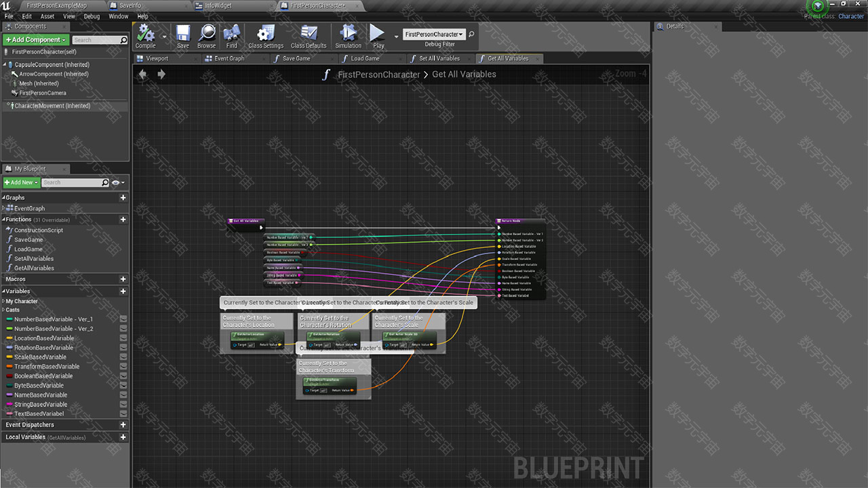Add a new graph with the Graphs plus icon

point(123,198)
